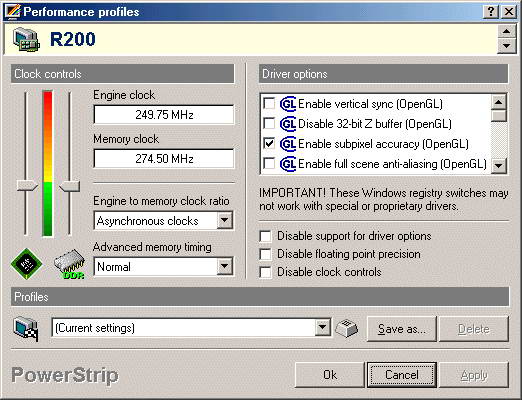The image size is (522, 400).
Task: Click the engine clock slider thumb
Action: [x=27, y=185]
